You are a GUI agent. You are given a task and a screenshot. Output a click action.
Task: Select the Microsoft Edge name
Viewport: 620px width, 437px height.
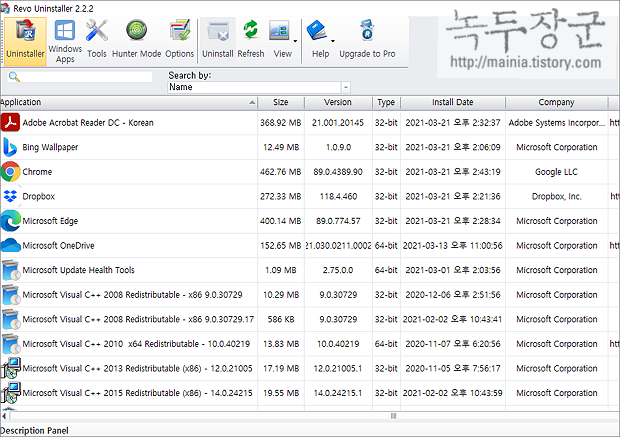pyautogui.click(x=50, y=221)
